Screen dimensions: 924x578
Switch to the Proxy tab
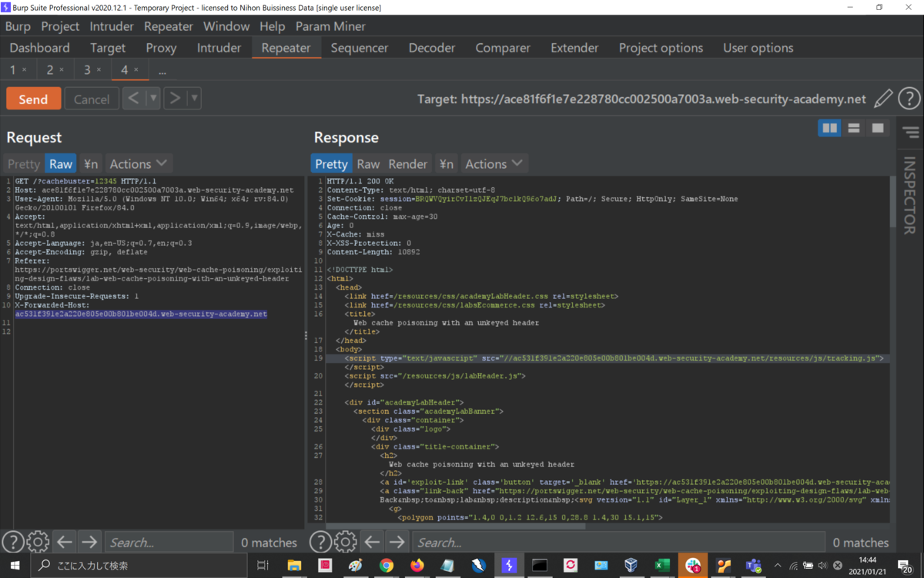[161, 48]
